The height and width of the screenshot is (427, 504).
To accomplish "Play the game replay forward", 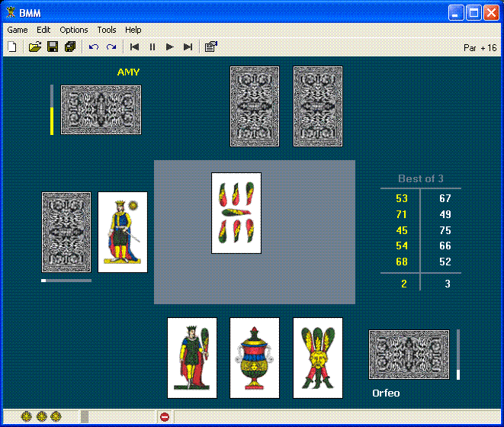I will coord(170,47).
